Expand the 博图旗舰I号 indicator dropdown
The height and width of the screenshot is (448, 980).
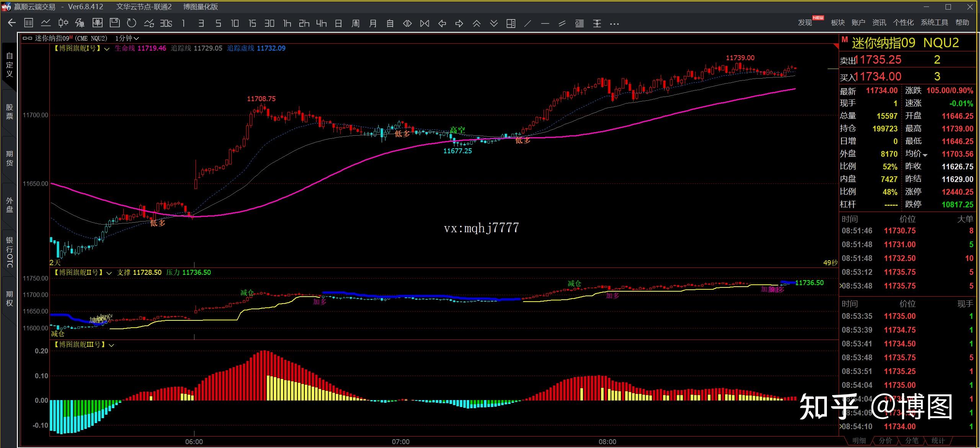tap(107, 49)
